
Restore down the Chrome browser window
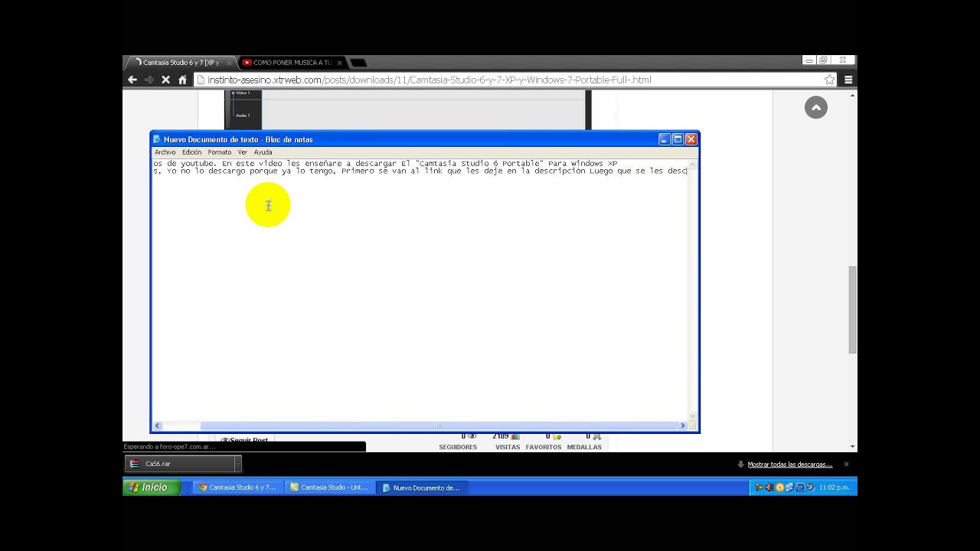pos(824,60)
